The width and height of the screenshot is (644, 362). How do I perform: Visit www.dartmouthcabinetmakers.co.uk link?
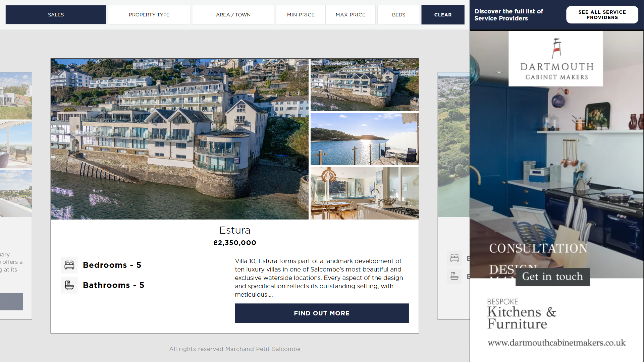[x=556, y=343]
